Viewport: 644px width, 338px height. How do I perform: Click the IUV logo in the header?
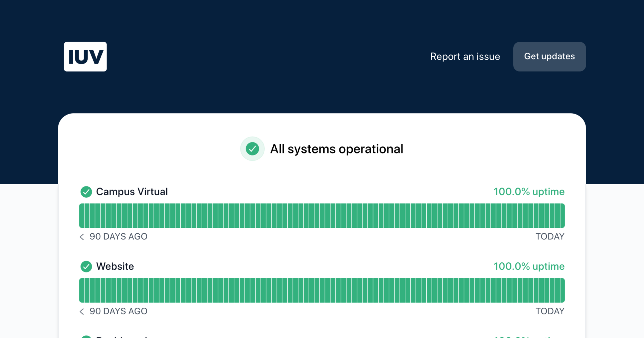pos(85,57)
